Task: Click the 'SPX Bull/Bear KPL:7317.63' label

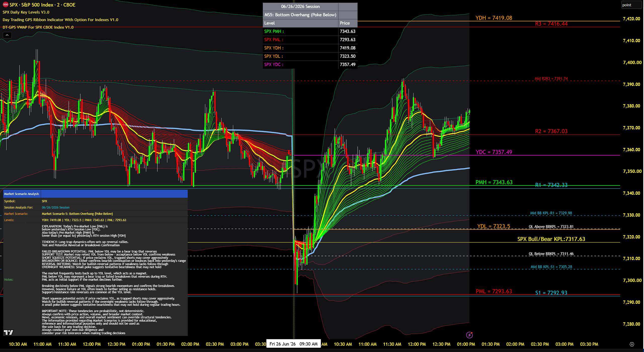Action: point(551,239)
